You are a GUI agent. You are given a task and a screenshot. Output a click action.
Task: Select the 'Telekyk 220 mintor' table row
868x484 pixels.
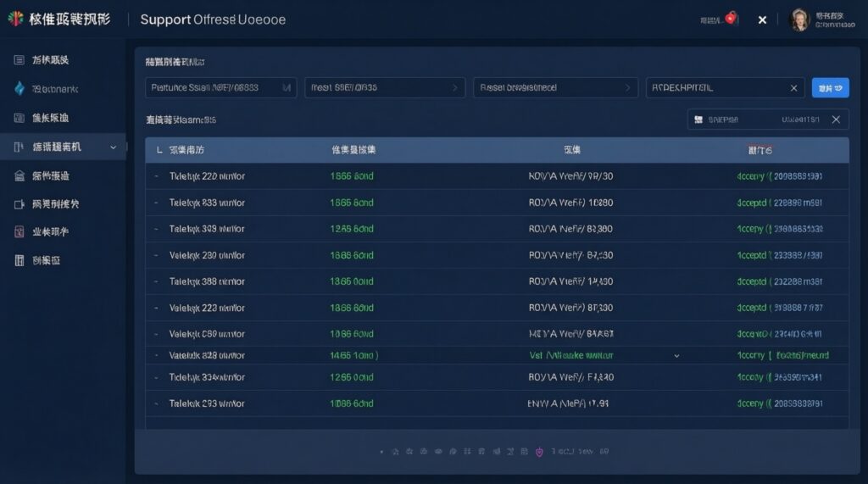click(207, 176)
